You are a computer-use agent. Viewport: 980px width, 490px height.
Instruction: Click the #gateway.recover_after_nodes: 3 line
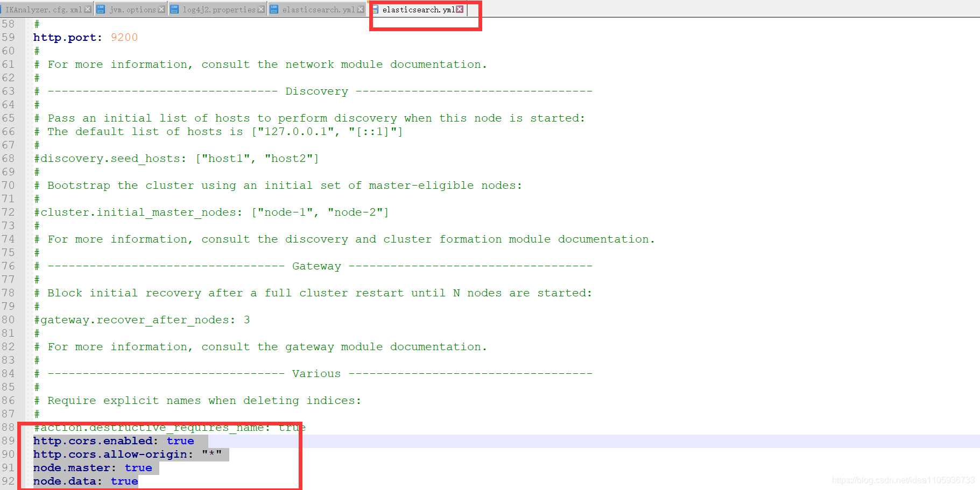click(x=142, y=319)
